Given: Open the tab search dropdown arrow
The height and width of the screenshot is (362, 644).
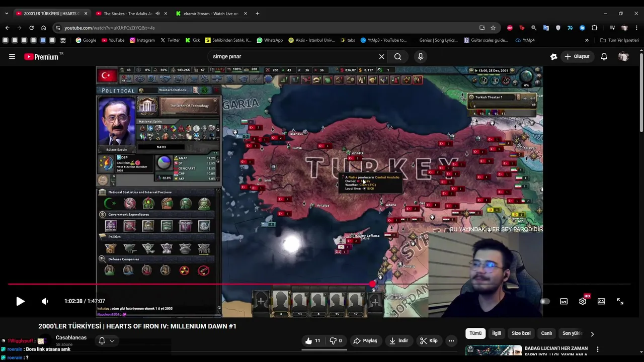Looking at the screenshot, I should [7, 14].
